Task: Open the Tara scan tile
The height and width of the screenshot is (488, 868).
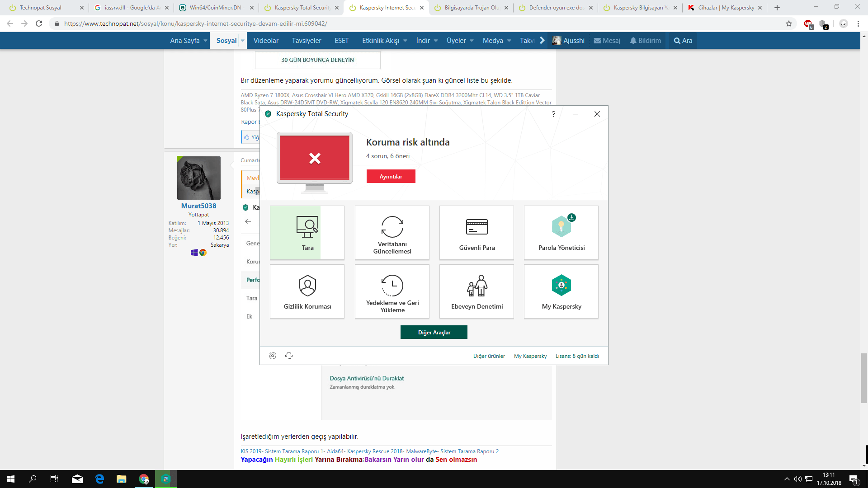Action: pyautogui.click(x=307, y=233)
